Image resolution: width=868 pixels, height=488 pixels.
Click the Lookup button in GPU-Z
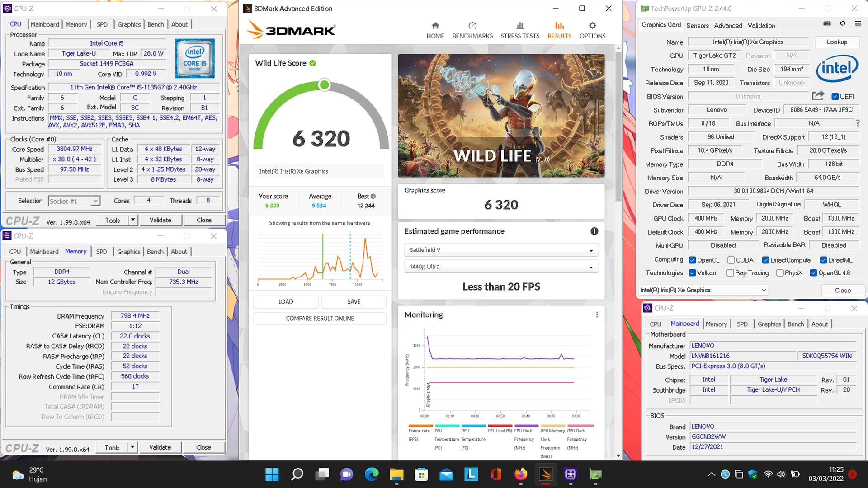pos(837,42)
